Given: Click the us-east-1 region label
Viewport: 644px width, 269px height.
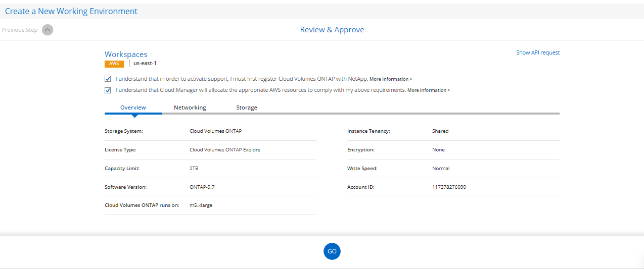Looking at the screenshot, I should 145,64.
